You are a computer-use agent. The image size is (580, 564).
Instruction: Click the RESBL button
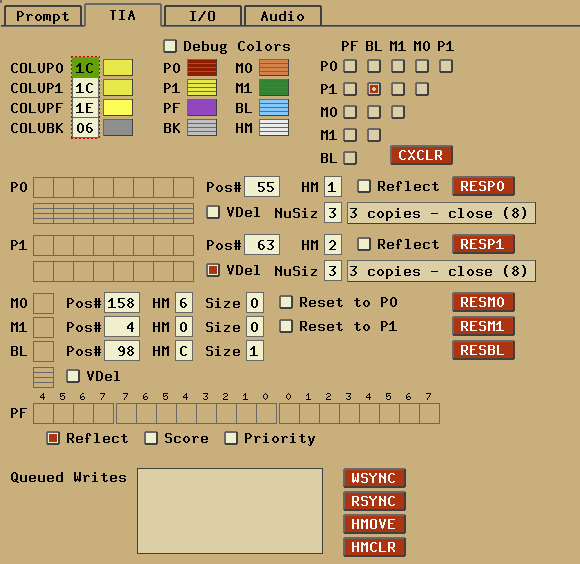point(483,350)
